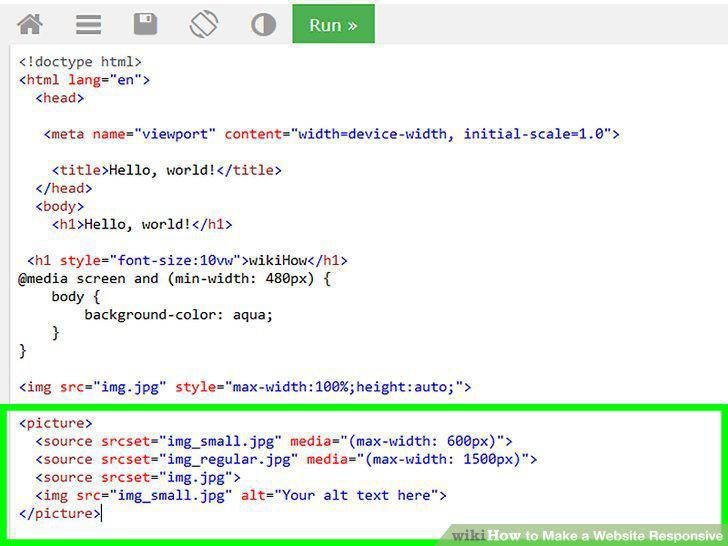Click the '<!doctype html>' line
This screenshot has height=546, width=728.
pyautogui.click(x=80, y=62)
